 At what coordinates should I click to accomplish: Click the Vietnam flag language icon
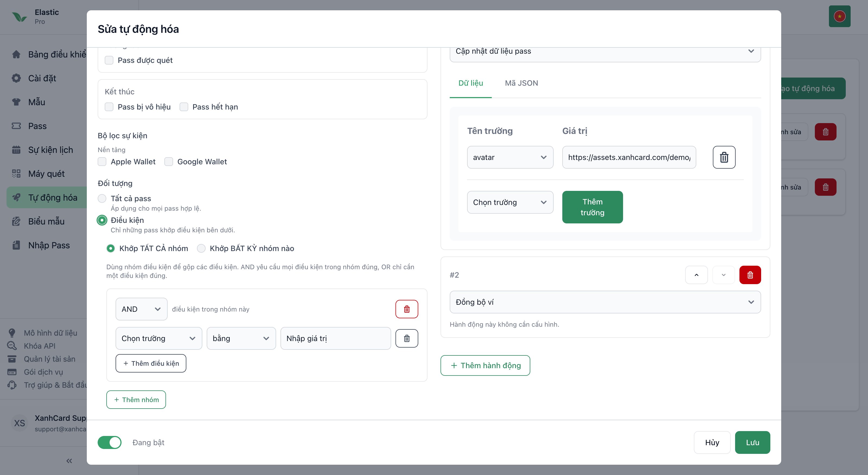pyautogui.click(x=839, y=16)
